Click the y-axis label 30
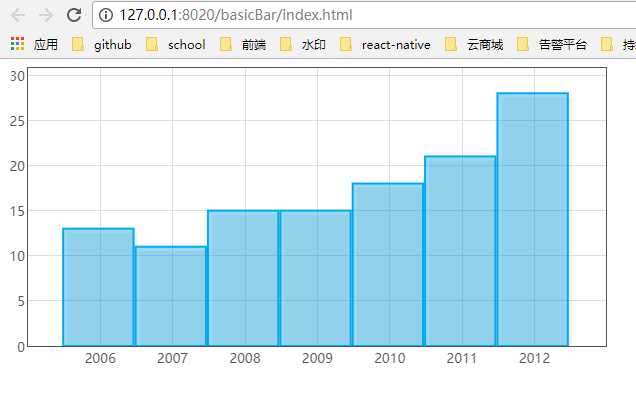Viewport: 636px width, 400px height. point(17,76)
